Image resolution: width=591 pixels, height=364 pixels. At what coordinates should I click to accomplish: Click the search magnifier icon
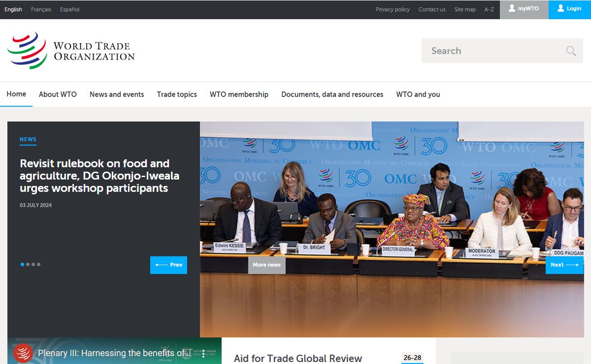point(571,51)
